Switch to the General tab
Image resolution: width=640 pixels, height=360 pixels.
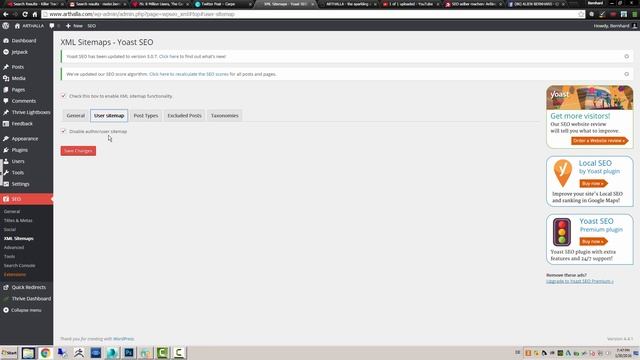tap(76, 116)
